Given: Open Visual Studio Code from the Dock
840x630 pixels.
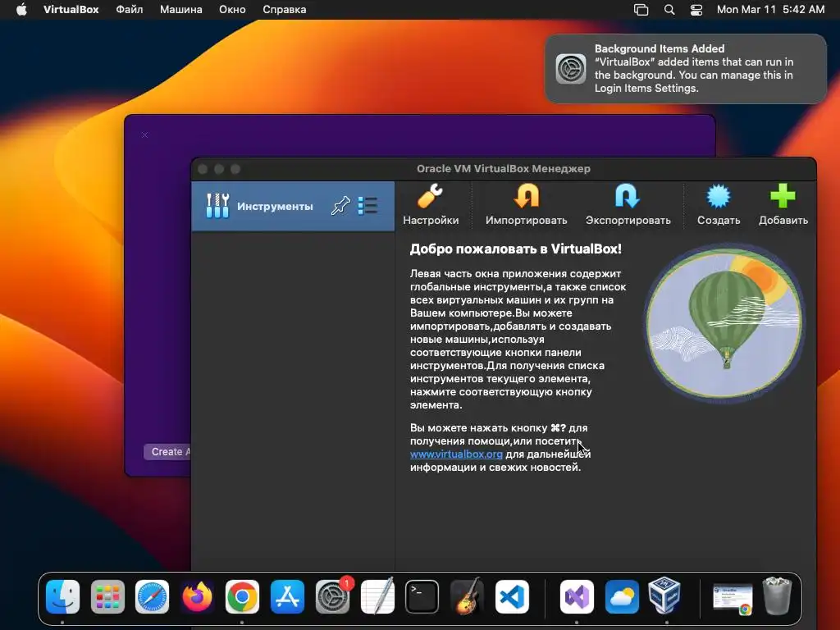Looking at the screenshot, I should pyautogui.click(x=512, y=597).
